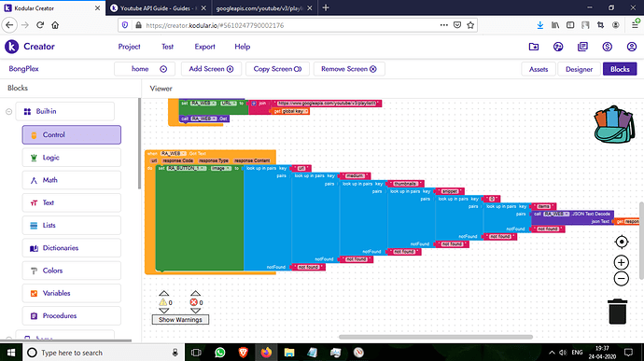Click the browser back button
Viewport: 644px width, 361px height.
pyautogui.click(x=9, y=25)
